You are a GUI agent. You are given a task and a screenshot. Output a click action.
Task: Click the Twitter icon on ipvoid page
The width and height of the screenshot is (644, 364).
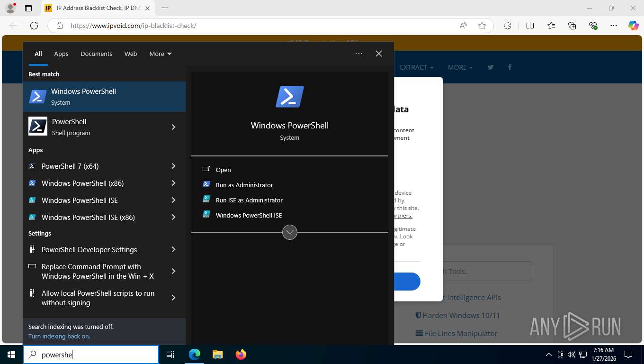pos(491,67)
